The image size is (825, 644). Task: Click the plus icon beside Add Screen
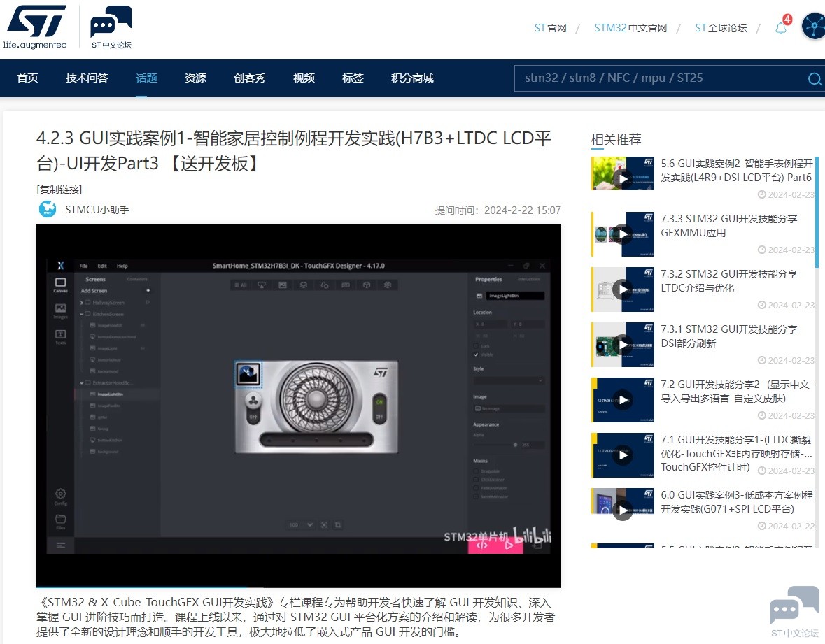tap(148, 290)
